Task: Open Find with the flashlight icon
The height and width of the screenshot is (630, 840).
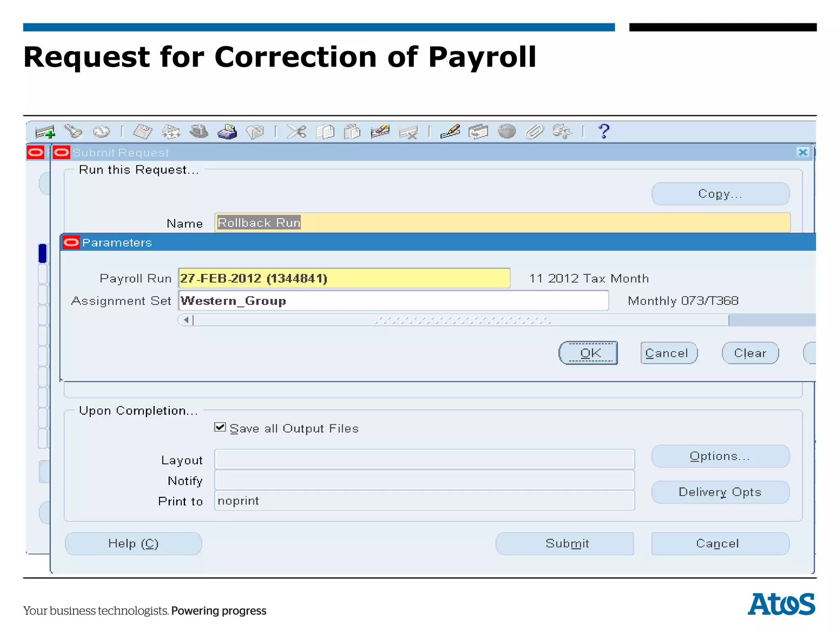Action: tap(73, 132)
